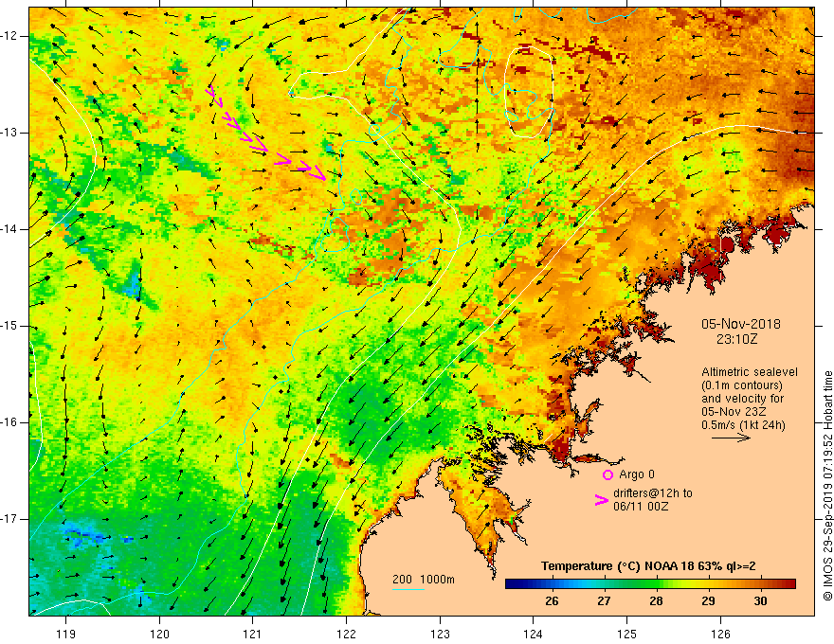Click 'and velocity for' legend line

(742, 399)
